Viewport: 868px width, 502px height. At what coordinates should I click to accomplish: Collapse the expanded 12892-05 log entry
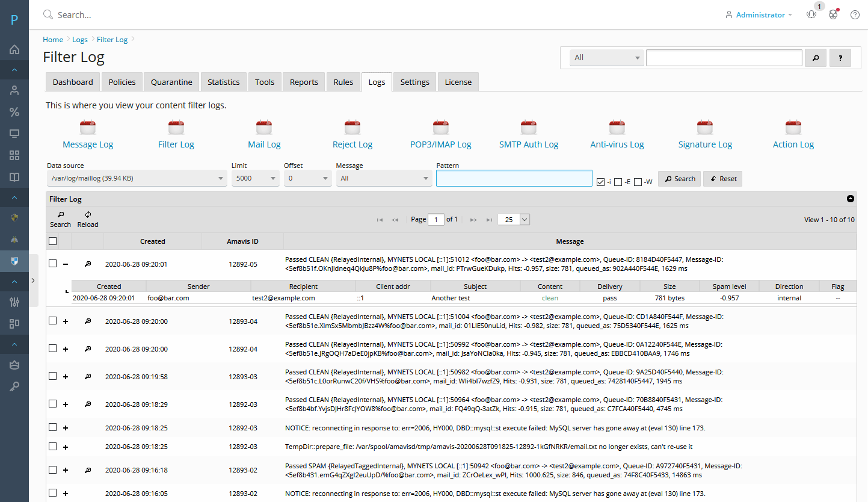[66, 263]
